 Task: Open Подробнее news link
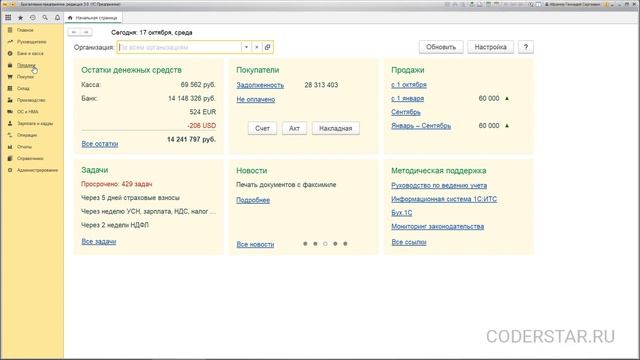click(x=253, y=200)
